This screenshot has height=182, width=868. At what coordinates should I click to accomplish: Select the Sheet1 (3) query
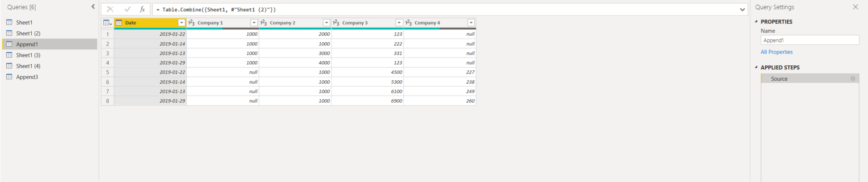click(49, 55)
